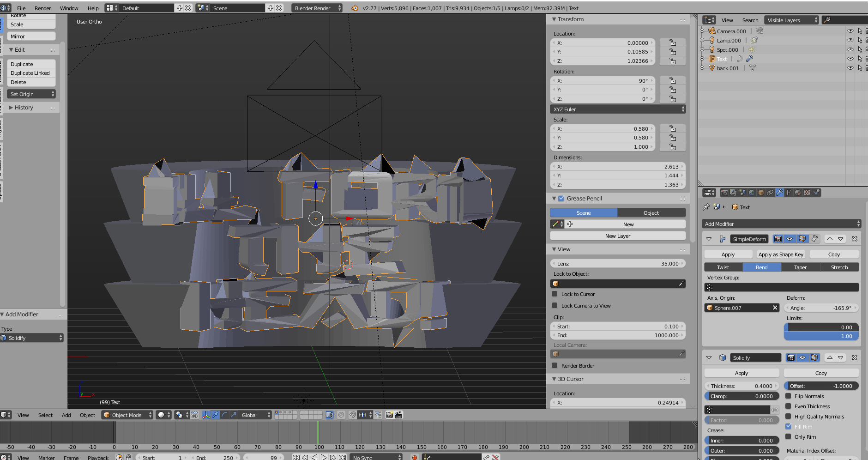Open the Add Modifier dropdown in properties
868x460 pixels.
(782, 224)
